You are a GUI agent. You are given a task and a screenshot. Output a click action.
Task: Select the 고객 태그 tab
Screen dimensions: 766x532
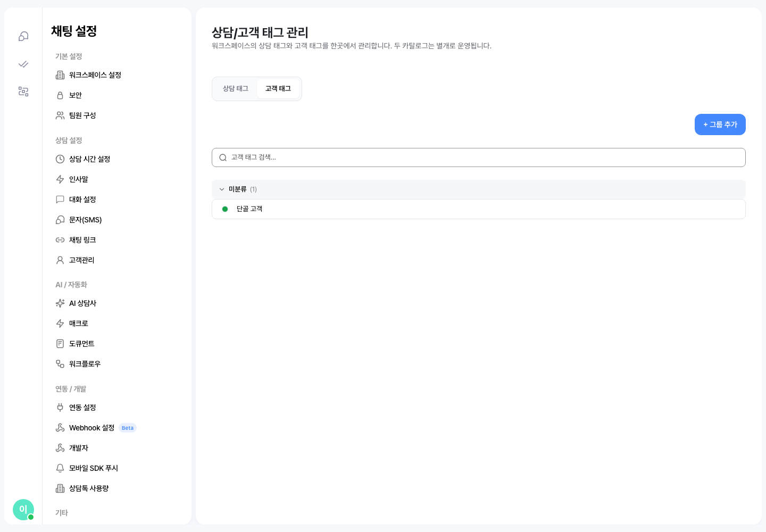tap(278, 89)
